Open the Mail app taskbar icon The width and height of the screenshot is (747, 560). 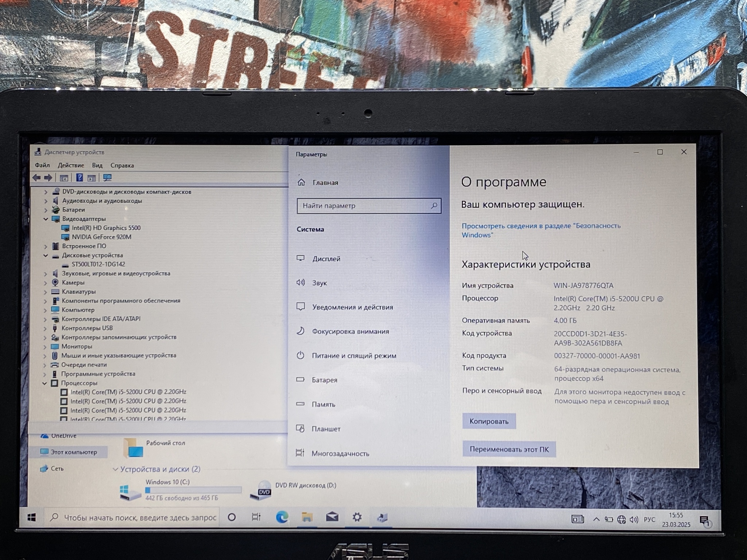[x=332, y=517]
